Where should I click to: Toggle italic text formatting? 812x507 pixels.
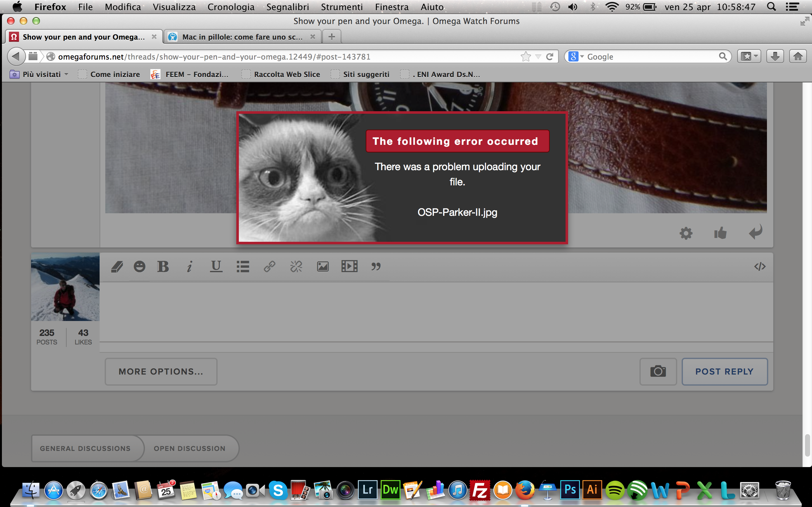190,266
